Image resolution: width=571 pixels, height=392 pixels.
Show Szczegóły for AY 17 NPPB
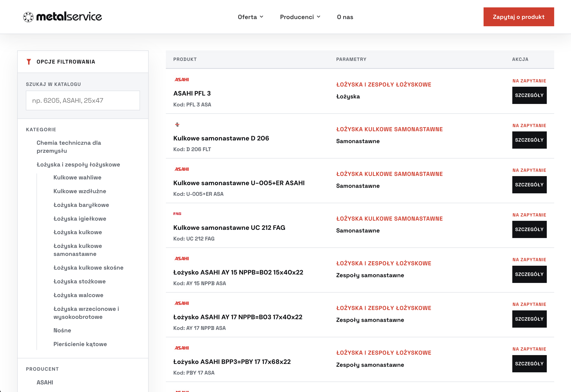(529, 319)
